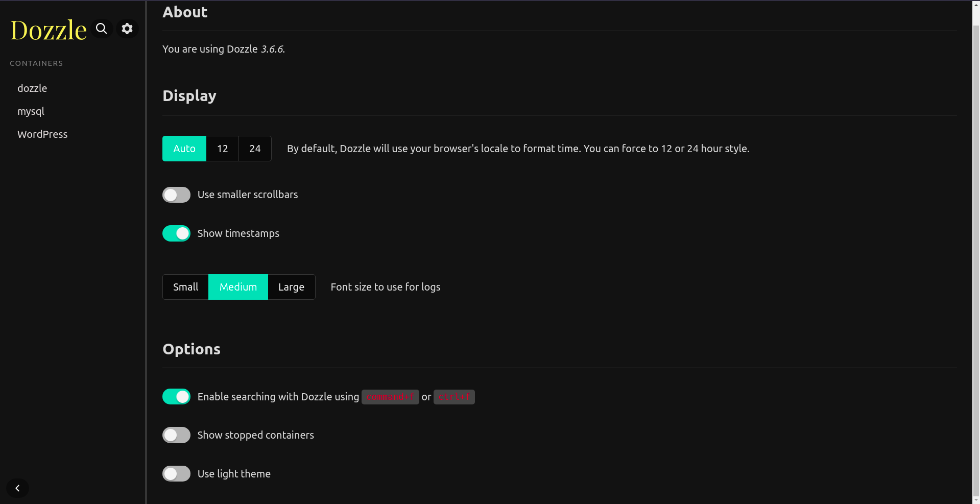
Task: Enable the smaller scrollbars toggle
Action: (x=176, y=195)
